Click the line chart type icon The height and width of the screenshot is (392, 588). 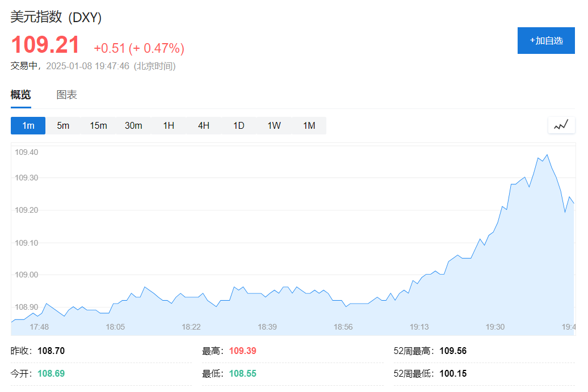[x=561, y=125]
